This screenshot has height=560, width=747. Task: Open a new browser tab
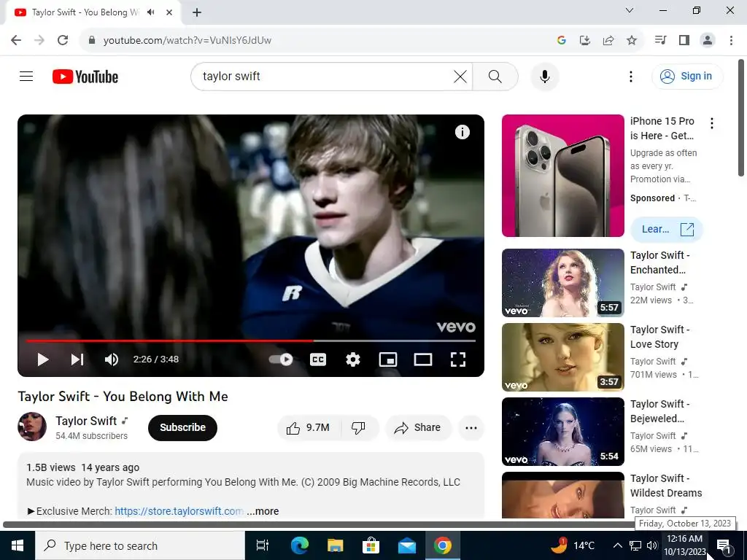(197, 12)
